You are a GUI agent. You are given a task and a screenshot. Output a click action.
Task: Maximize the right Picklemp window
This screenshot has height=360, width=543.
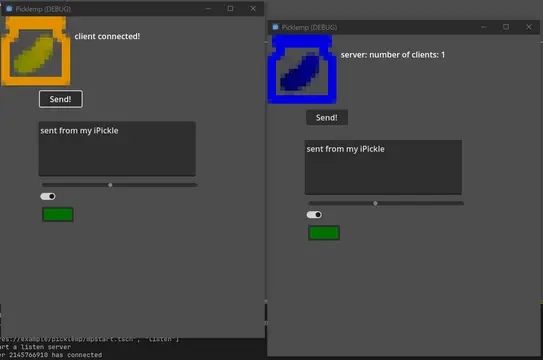pyautogui.click(x=506, y=27)
